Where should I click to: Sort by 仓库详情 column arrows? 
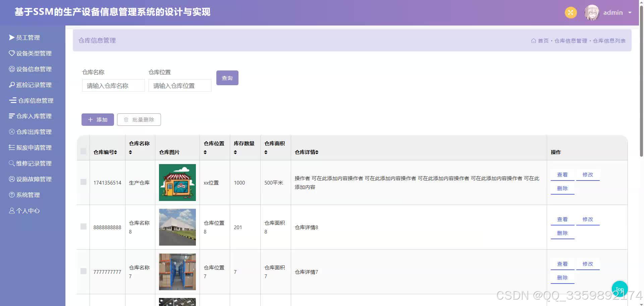[x=317, y=152]
